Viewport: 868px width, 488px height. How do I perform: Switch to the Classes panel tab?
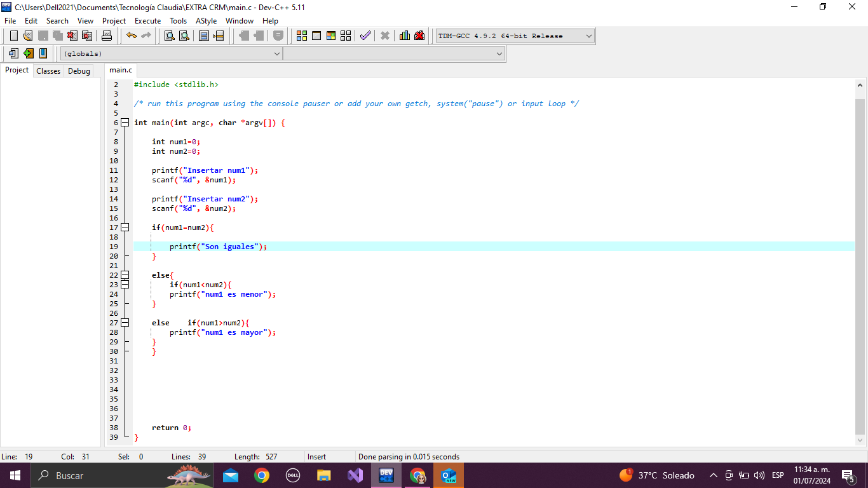click(48, 71)
